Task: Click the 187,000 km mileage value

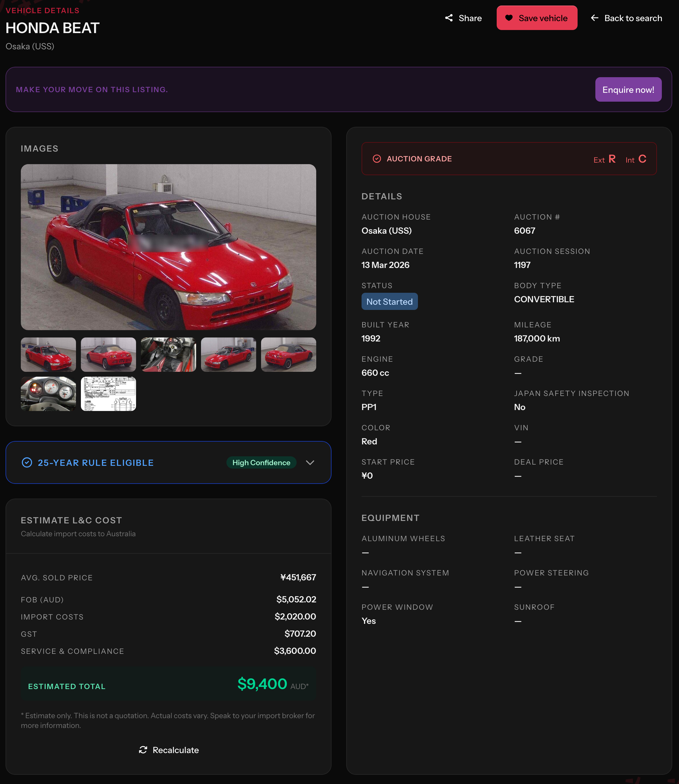Action: pyautogui.click(x=537, y=339)
